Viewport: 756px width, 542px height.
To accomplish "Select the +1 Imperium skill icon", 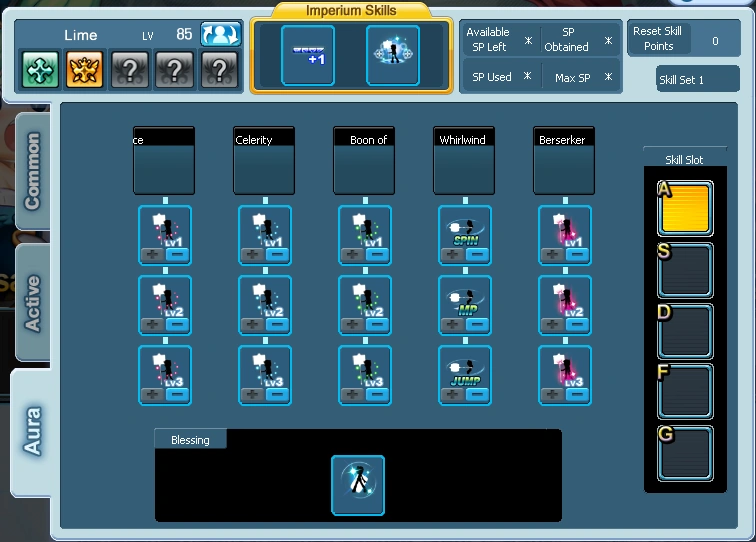I will click(308, 55).
